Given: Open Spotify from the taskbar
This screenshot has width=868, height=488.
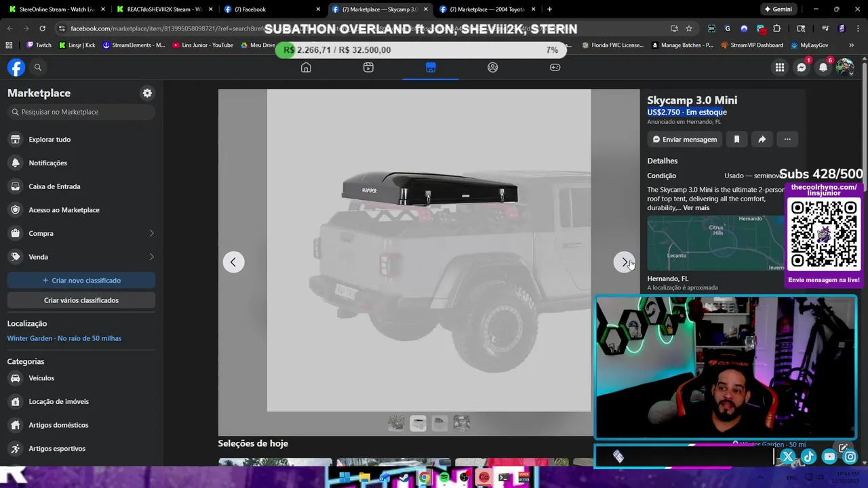Looking at the screenshot, I should pyautogui.click(x=444, y=478).
